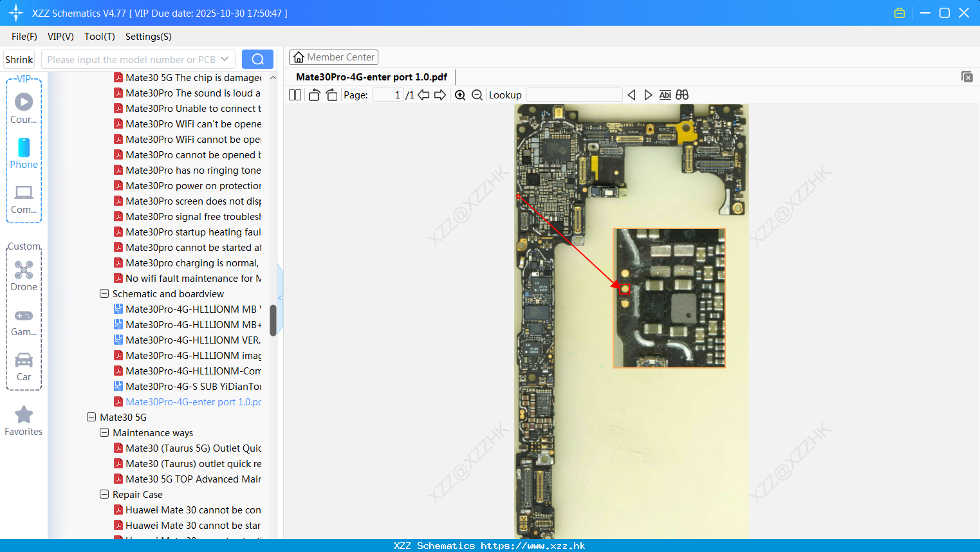Open Mate30 (Taurus 5G) Outlet Quick document
Image resolution: width=980 pixels, height=552 pixels.
(187, 448)
